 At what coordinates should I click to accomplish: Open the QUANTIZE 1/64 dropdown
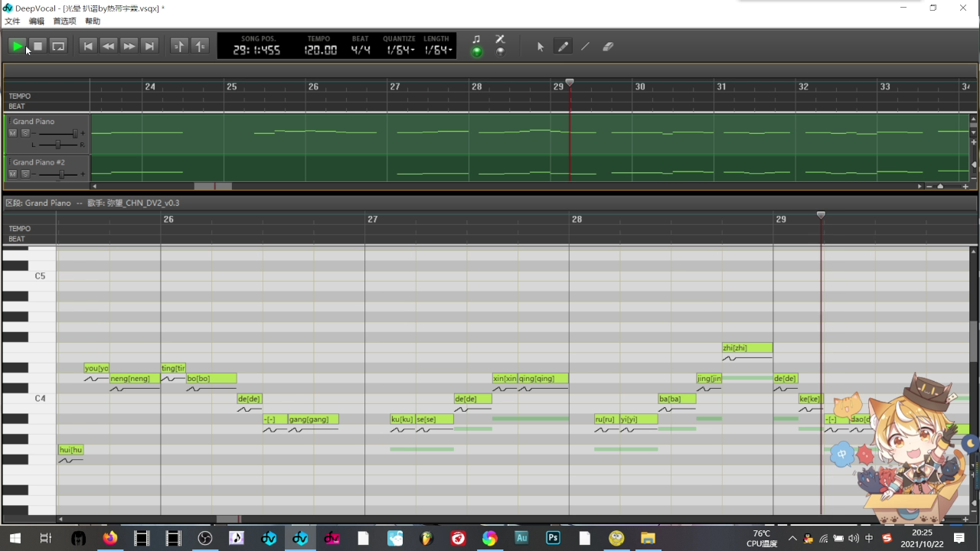click(400, 51)
